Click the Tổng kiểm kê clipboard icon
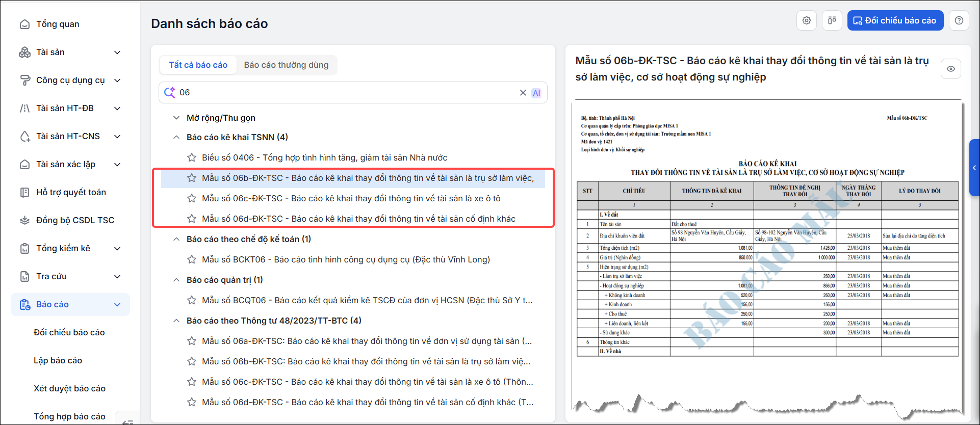 click(24, 249)
